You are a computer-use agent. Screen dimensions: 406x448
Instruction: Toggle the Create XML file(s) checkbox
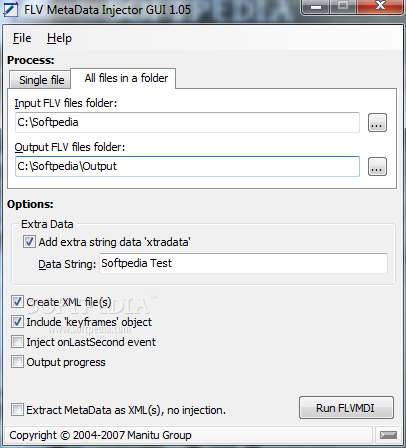click(x=17, y=302)
